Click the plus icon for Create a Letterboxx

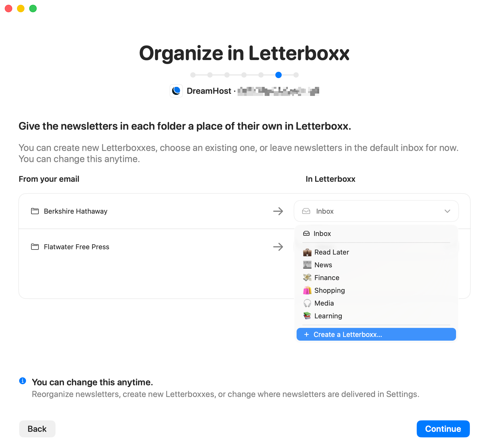306,335
